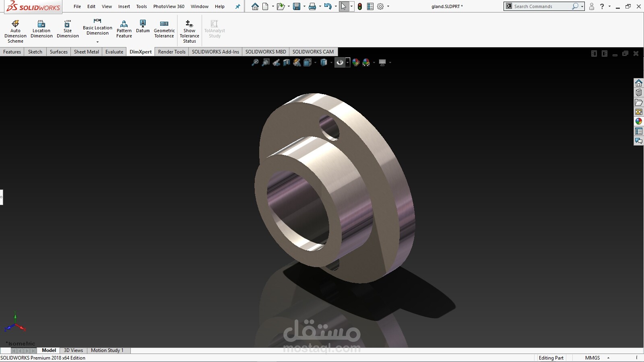
Task: Open Appearances, Scenes and Decals pane tab
Action: [639, 121]
